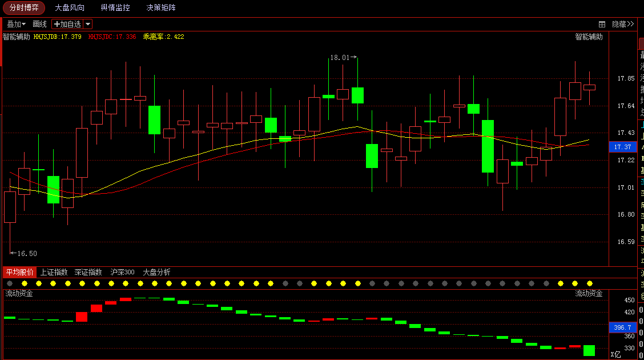Screen dimensions: 644x360
Task: Click the 17.85 price axis label
Action: [626, 78]
